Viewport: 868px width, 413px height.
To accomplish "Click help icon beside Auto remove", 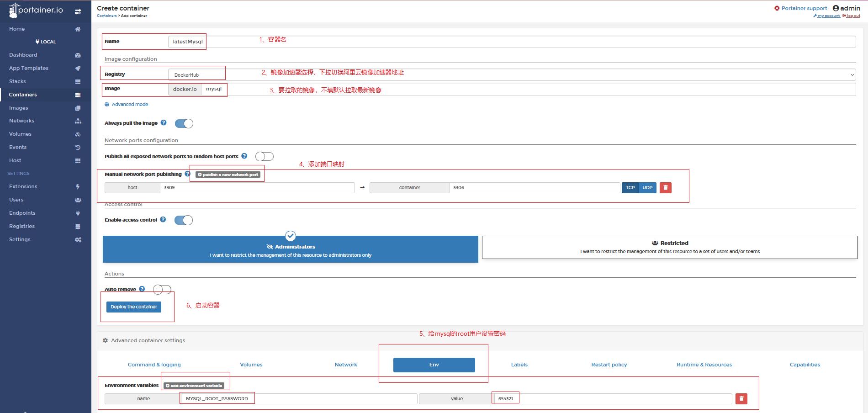I will pos(142,289).
